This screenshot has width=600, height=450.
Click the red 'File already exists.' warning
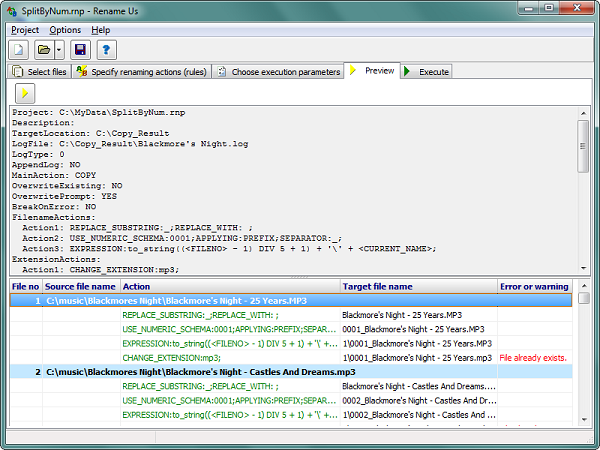(533, 358)
